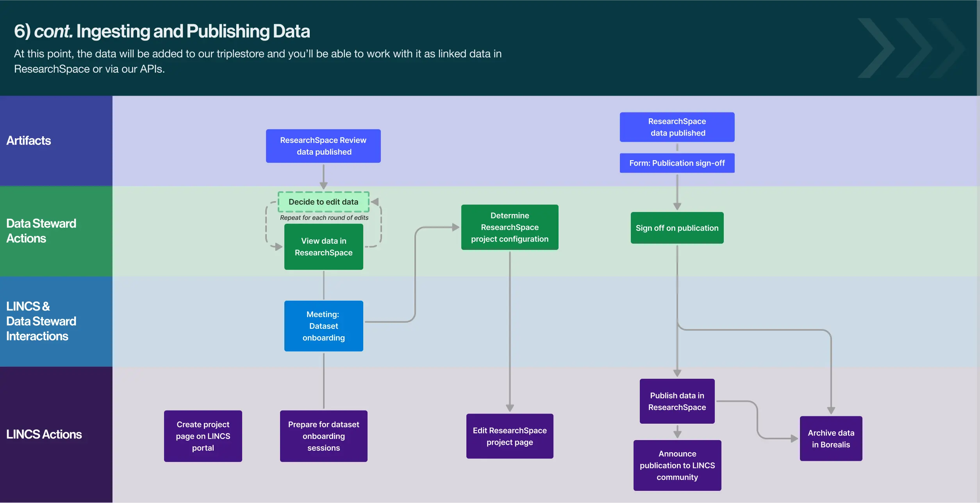Select the Decide to edit data box
Viewport: 980px width, 503px height.
pyautogui.click(x=323, y=202)
